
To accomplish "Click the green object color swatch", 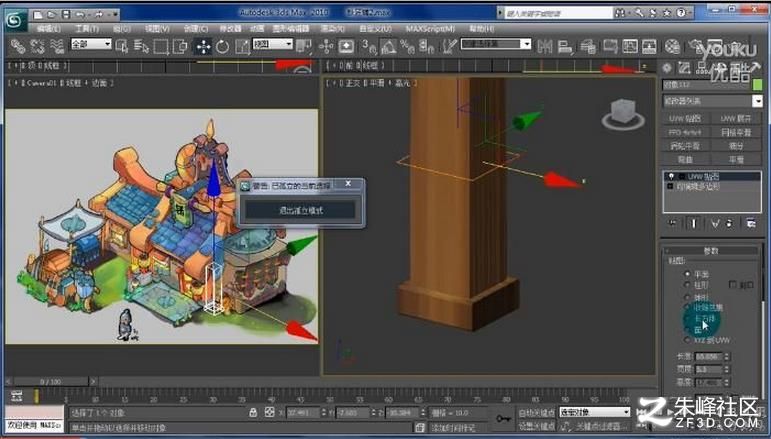I will (x=757, y=85).
